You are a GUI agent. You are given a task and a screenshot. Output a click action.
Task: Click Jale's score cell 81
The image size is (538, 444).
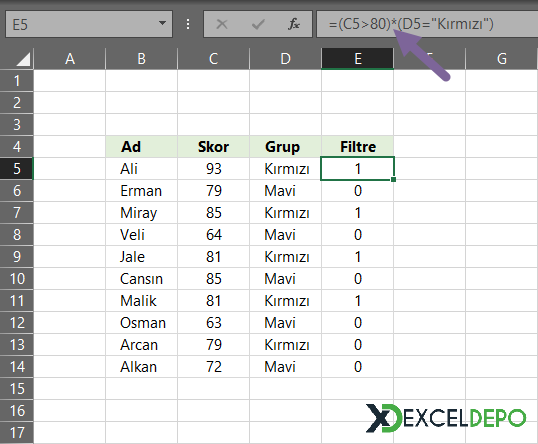click(x=213, y=257)
